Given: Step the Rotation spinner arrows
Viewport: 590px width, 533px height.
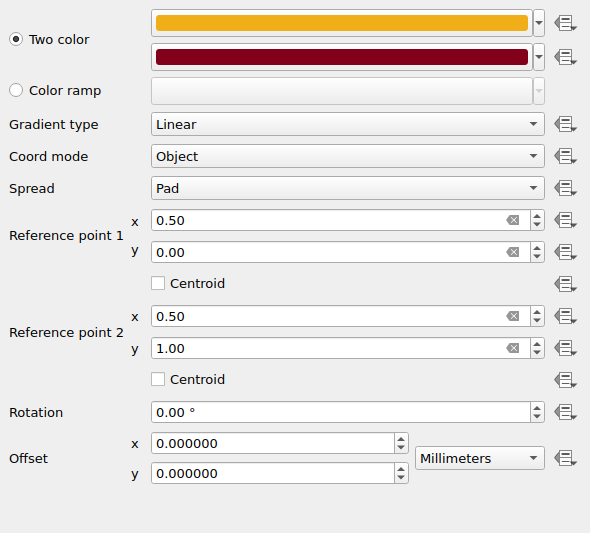Looking at the screenshot, I should pos(537,412).
